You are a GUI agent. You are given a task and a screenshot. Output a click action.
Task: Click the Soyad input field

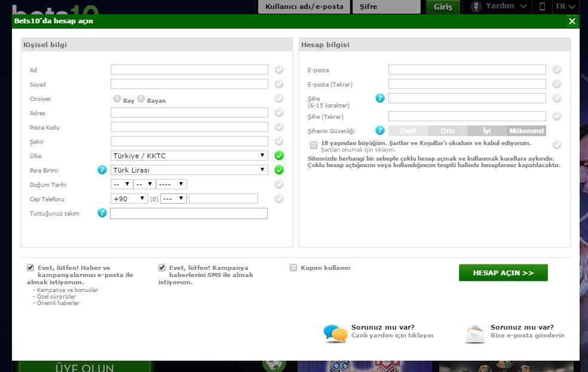coord(189,84)
